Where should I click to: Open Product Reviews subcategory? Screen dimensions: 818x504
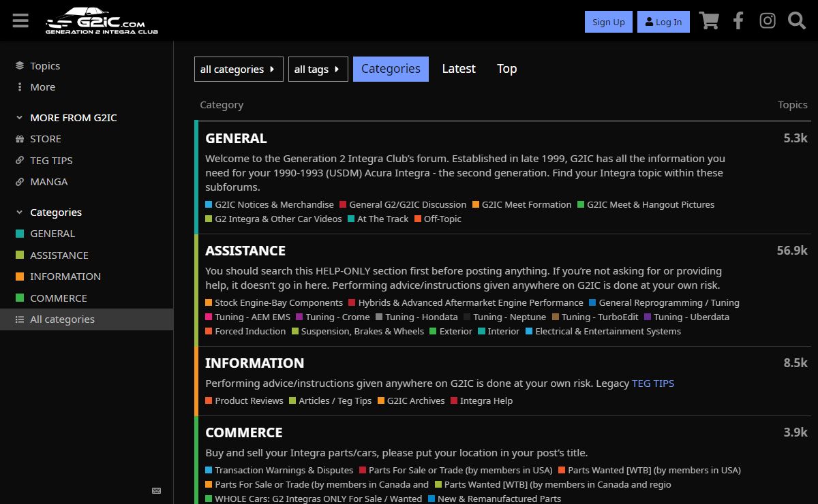tap(245, 400)
